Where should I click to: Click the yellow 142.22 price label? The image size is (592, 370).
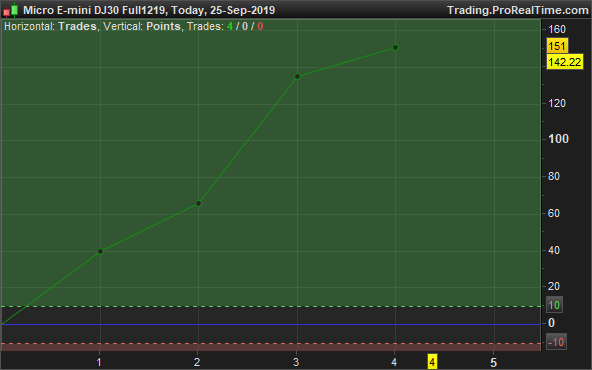click(564, 62)
